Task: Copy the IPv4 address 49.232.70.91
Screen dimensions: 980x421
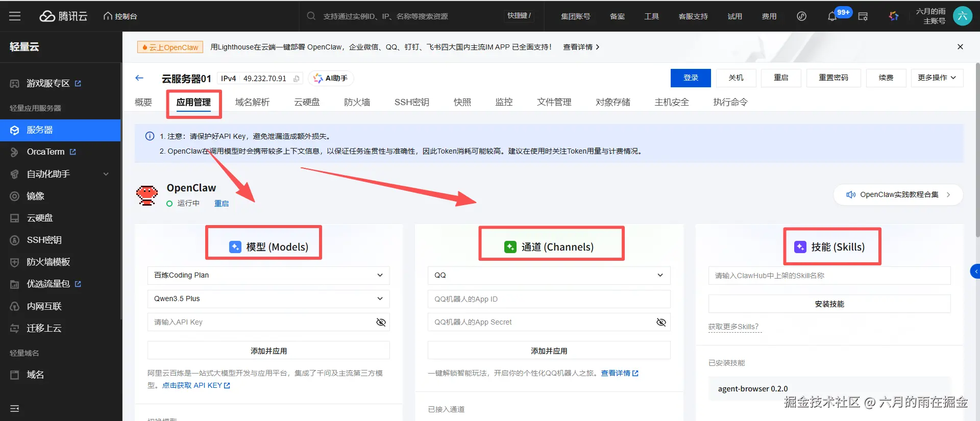Action: click(x=297, y=79)
